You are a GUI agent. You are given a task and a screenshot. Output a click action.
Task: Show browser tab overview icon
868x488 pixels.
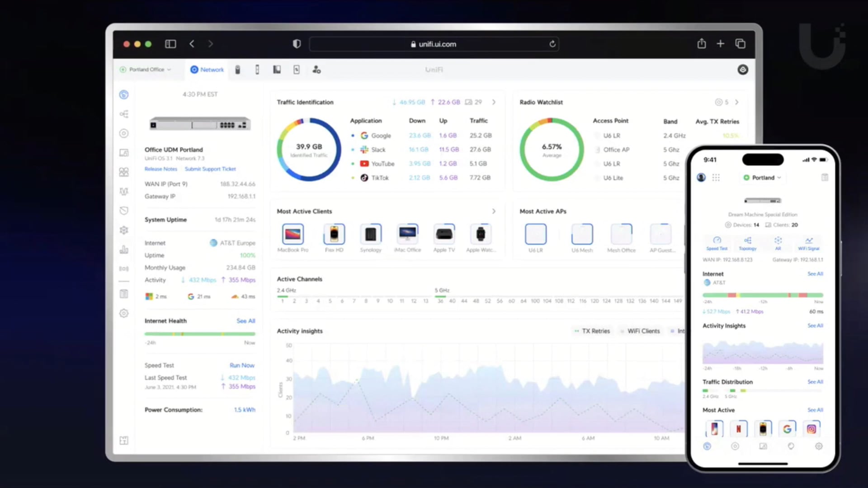(740, 43)
